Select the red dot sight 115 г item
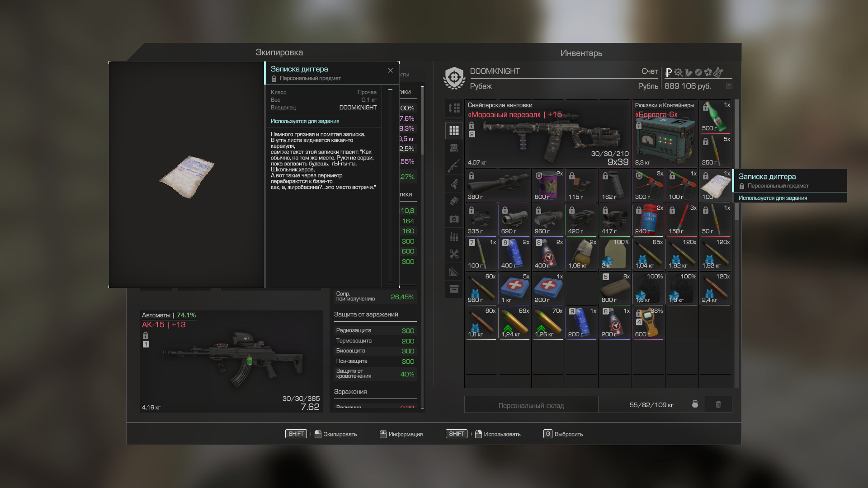This screenshot has height=488, width=868. pyautogui.click(x=581, y=185)
